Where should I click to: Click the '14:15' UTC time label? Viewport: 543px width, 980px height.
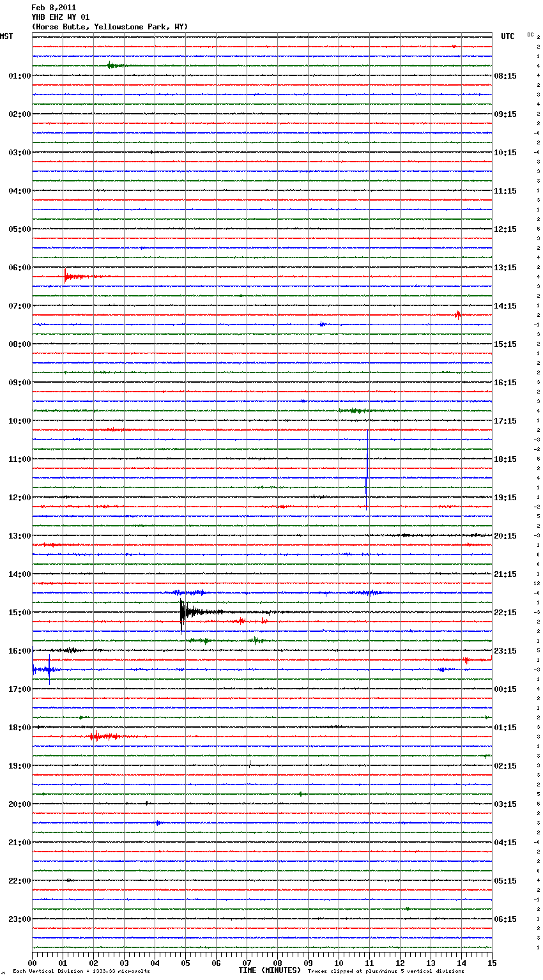(x=505, y=306)
